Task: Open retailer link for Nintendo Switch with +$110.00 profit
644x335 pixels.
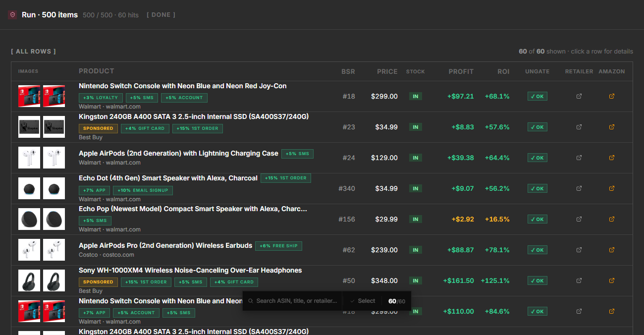Action: [x=579, y=311]
